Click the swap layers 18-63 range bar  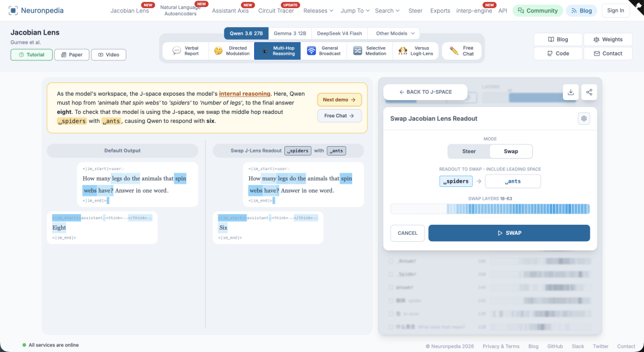click(490, 209)
